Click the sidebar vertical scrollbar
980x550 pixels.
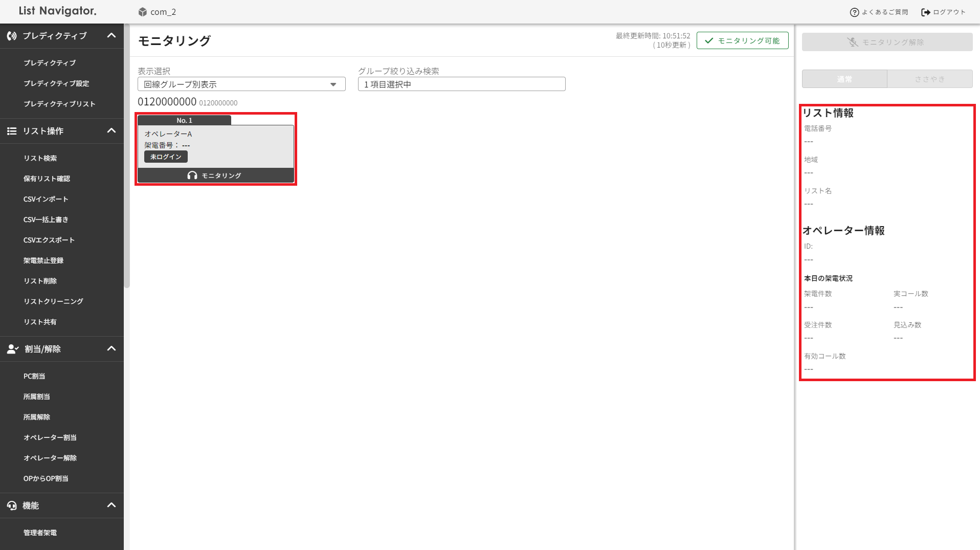(127, 153)
